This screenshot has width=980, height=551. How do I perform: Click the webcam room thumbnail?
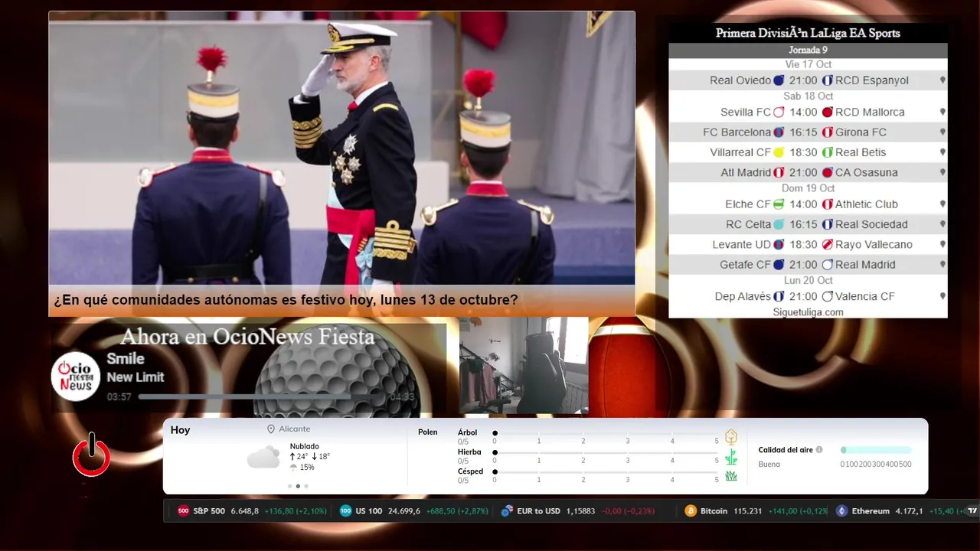click(x=524, y=366)
